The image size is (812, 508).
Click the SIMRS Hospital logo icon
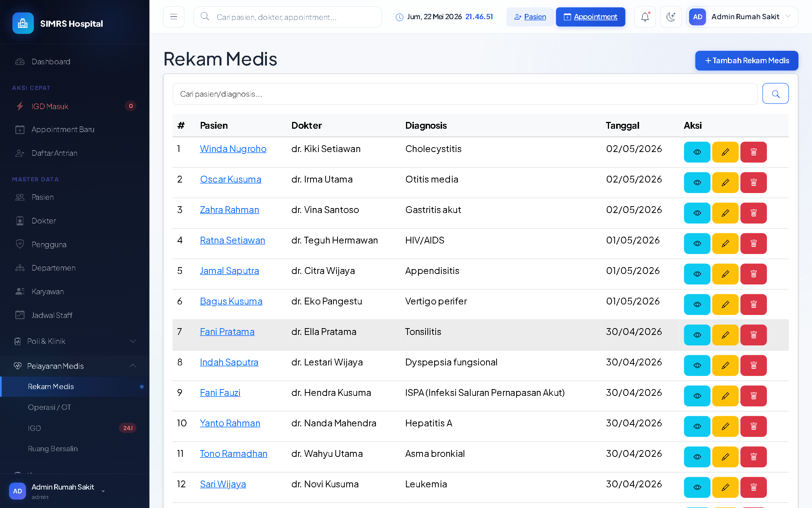tap(23, 23)
